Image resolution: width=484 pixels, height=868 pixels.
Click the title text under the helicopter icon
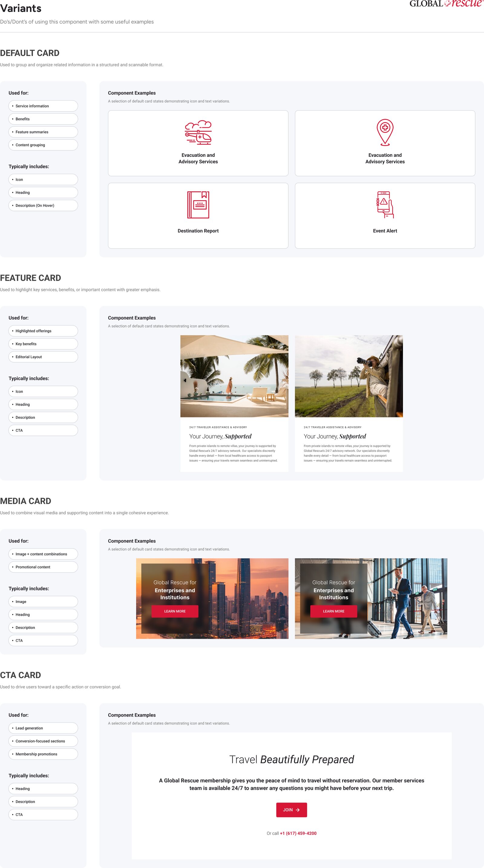(x=198, y=158)
